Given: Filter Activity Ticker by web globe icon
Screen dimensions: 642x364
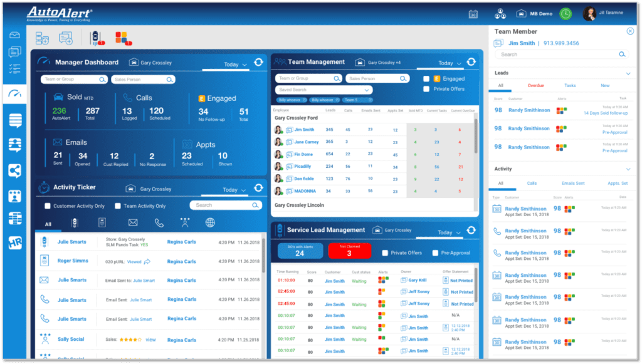Looking at the screenshot, I should click(210, 222).
